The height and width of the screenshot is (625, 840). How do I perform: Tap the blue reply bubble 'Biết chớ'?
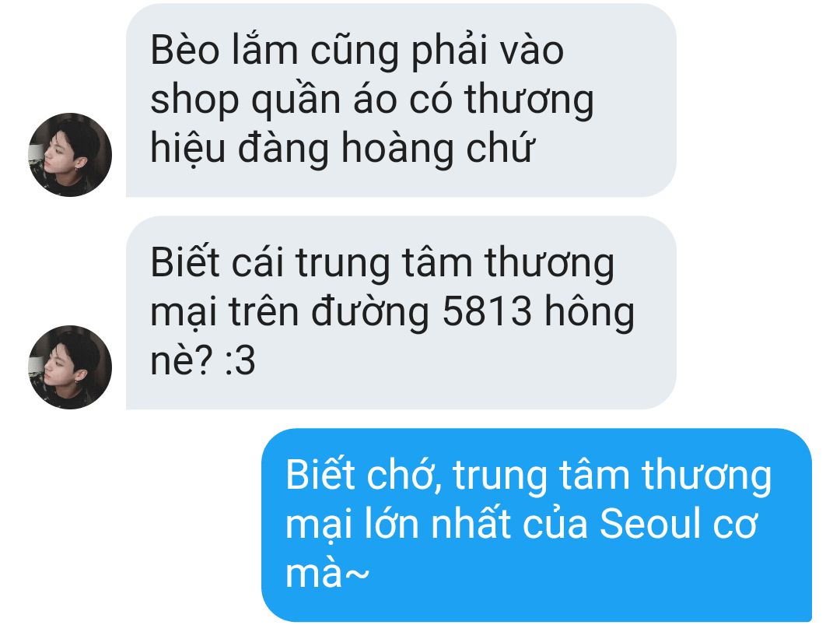coord(536,525)
